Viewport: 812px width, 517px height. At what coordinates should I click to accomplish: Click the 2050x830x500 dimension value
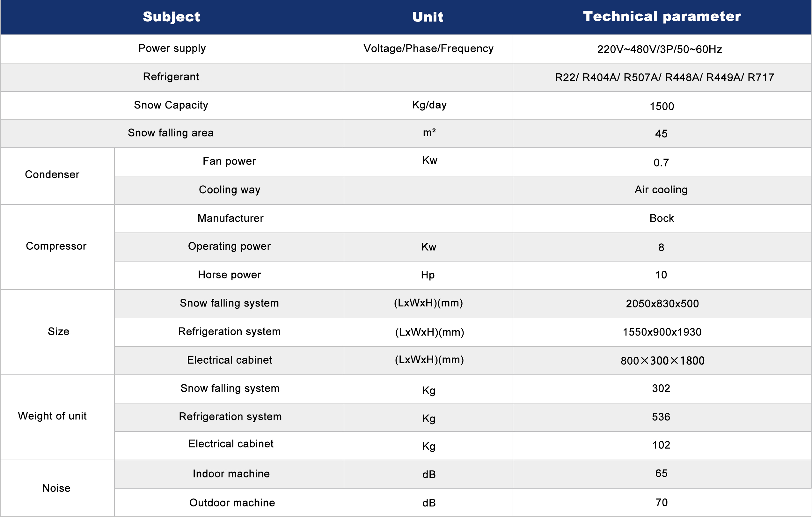coord(662,304)
